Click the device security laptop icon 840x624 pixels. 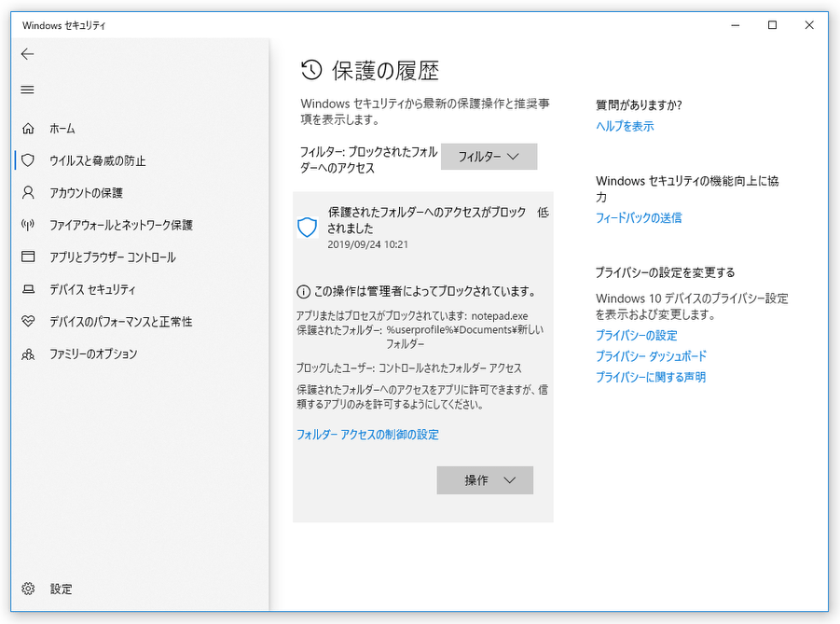tap(28, 289)
